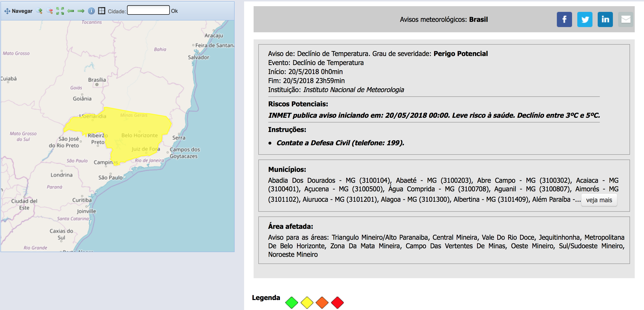Screen dimensions: 644x310
Task: Select the graticule grid icon
Action: (x=101, y=11)
